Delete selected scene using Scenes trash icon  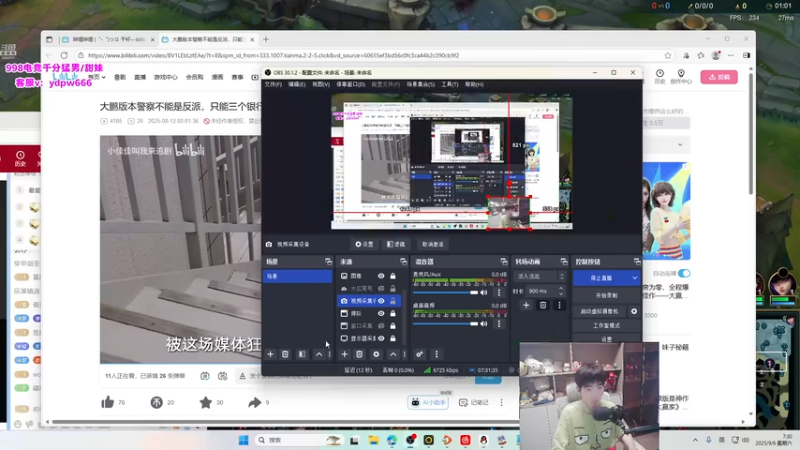point(285,354)
